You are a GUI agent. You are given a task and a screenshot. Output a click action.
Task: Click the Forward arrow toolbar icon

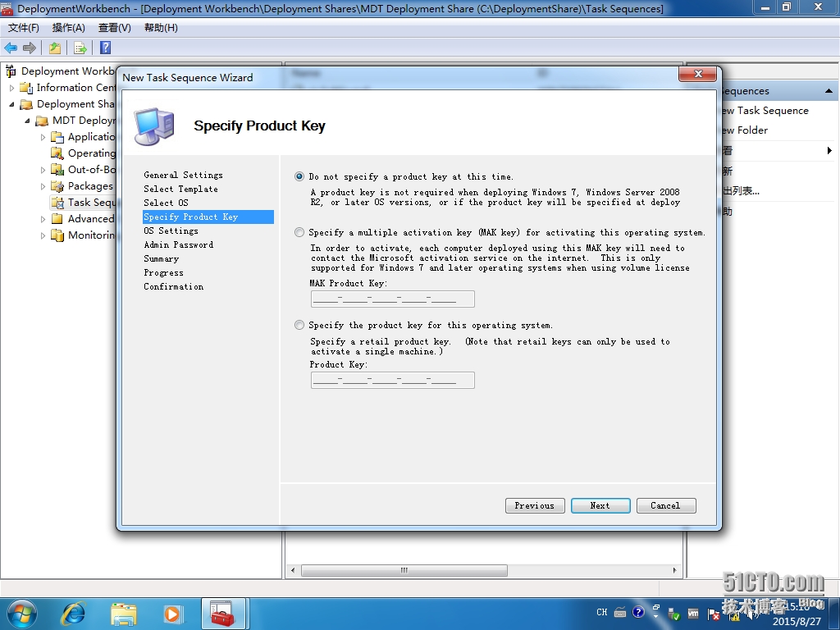tap(30, 48)
